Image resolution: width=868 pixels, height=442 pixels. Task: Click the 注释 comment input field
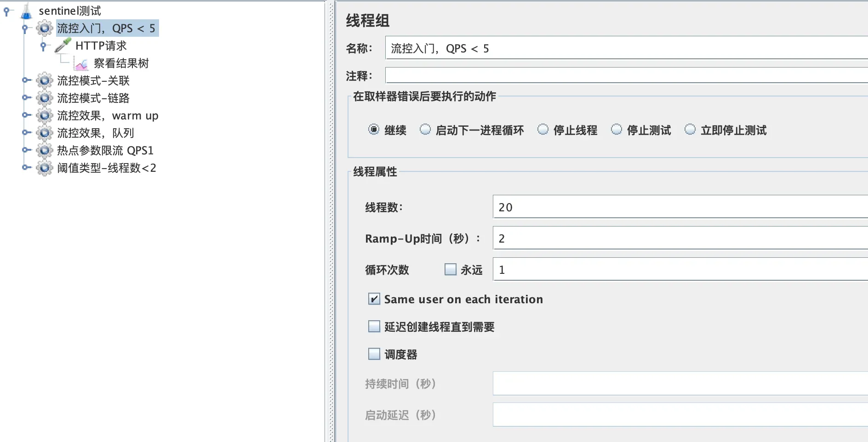click(x=627, y=75)
